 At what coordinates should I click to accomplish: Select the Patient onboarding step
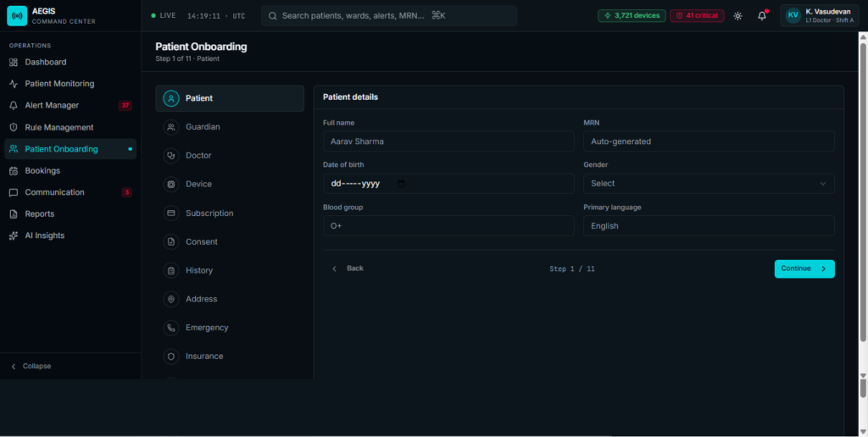230,98
